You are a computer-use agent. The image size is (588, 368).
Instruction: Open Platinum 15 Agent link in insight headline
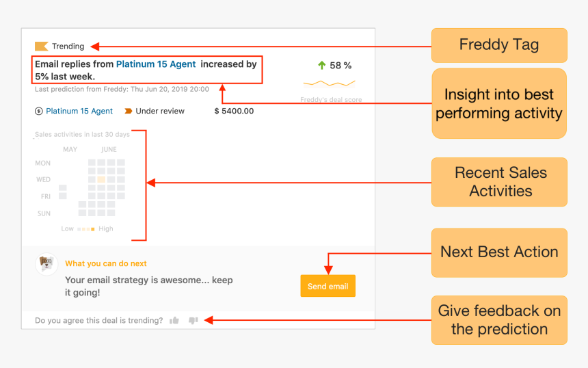(156, 64)
